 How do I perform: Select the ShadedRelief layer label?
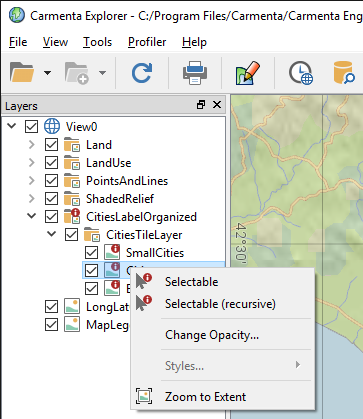(120, 199)
